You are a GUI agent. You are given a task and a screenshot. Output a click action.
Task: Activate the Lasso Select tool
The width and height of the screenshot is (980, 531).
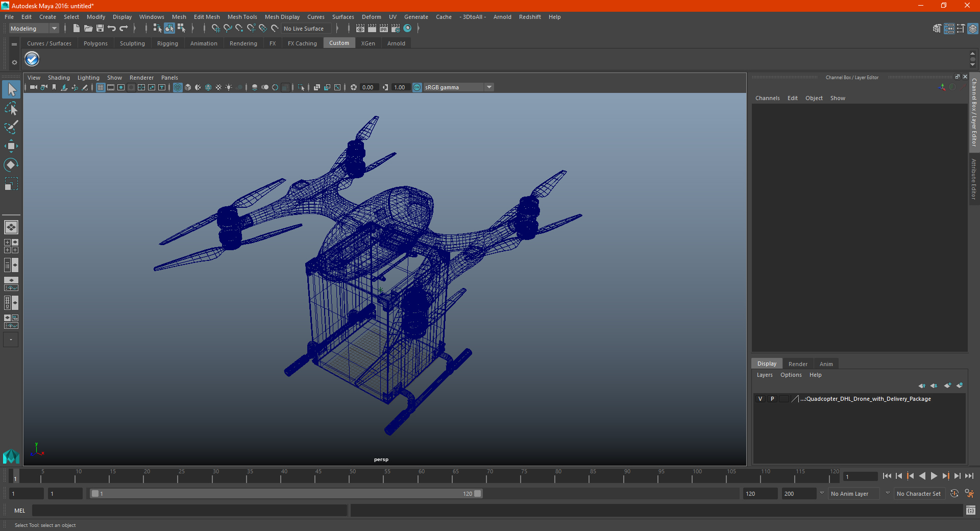tap(11, 109)
